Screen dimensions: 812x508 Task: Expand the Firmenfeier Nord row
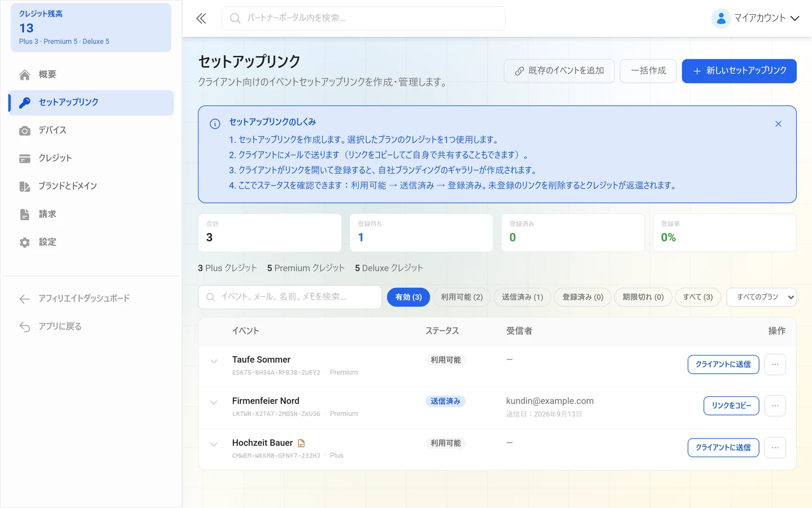point(214,402)
